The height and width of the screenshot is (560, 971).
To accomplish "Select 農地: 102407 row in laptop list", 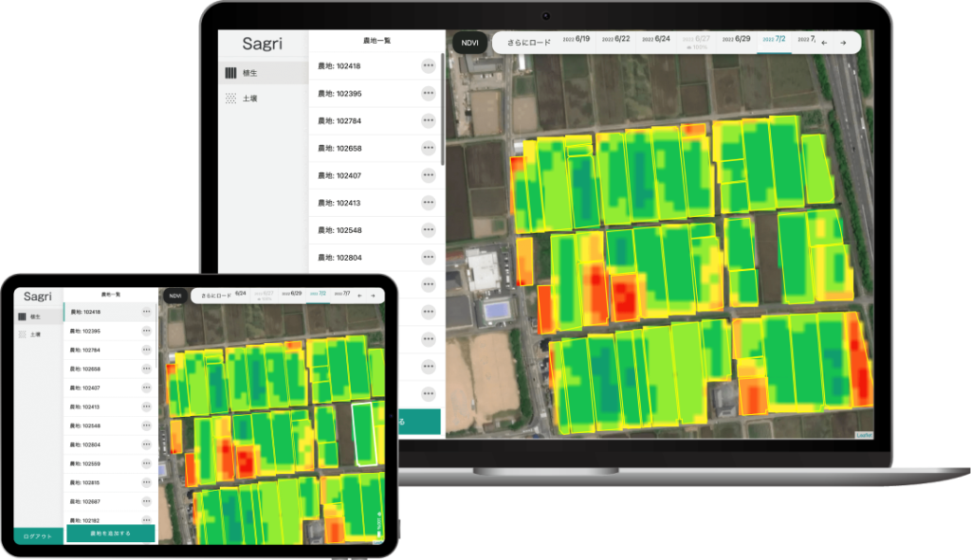I will (x=376, y=175).
